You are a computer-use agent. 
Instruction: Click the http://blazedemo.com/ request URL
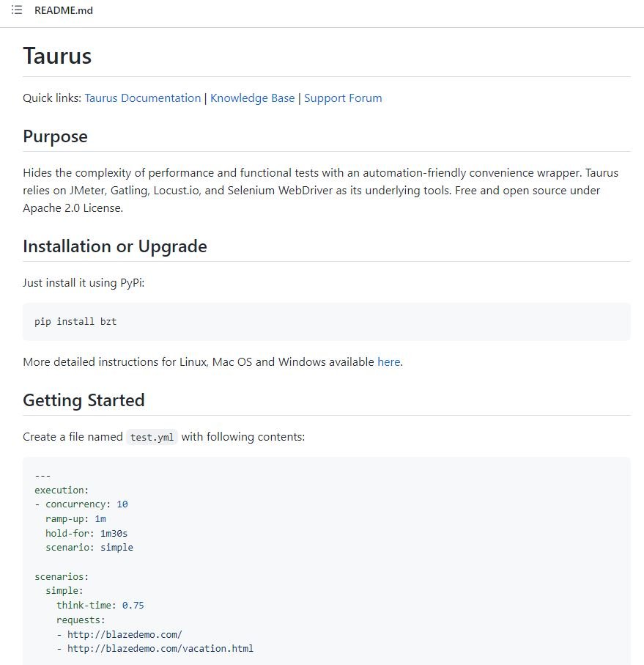125,634
